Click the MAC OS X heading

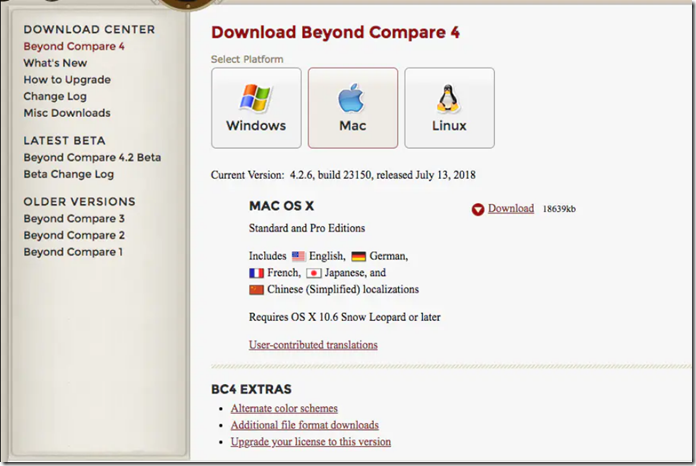pos(281,206)
